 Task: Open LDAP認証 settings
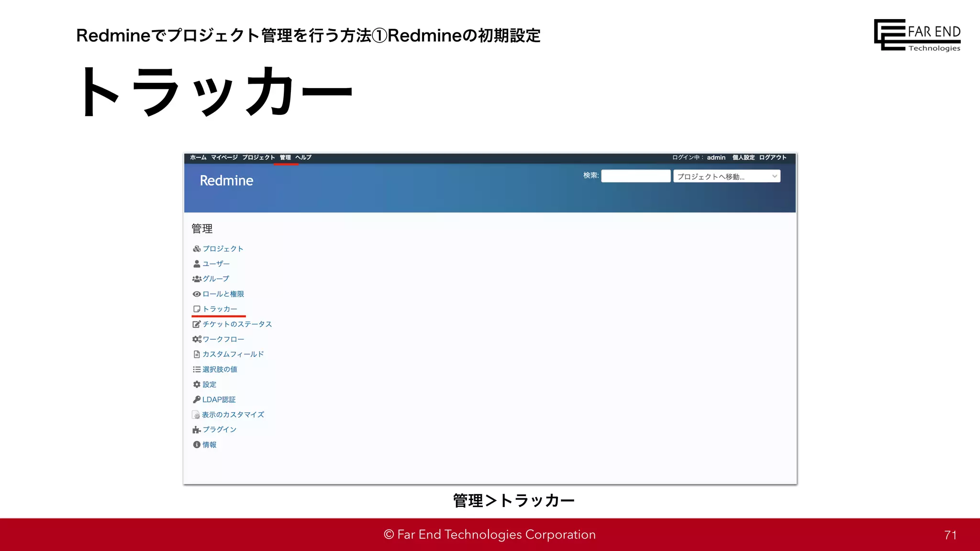[219, 399]
